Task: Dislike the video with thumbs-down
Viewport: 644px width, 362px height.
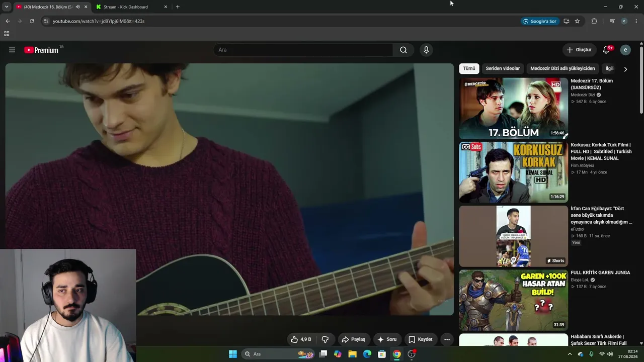Action: 325,339
